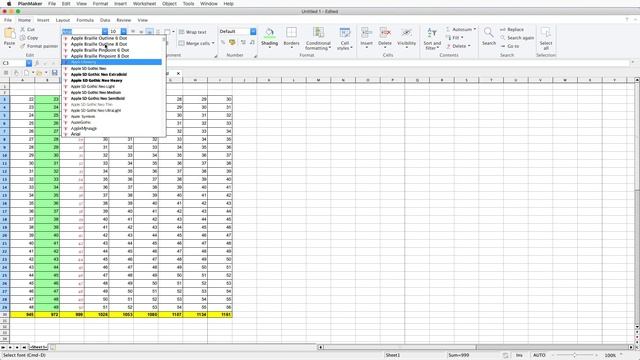Click the Apple logo in menu bar
The height and width of the screenshot is (360, 640).
click(9, 4)
